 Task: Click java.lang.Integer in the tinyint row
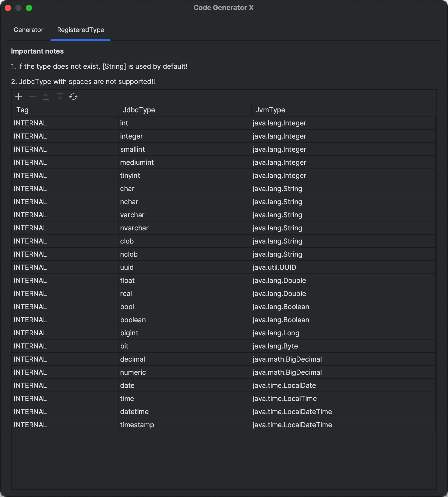343,176
